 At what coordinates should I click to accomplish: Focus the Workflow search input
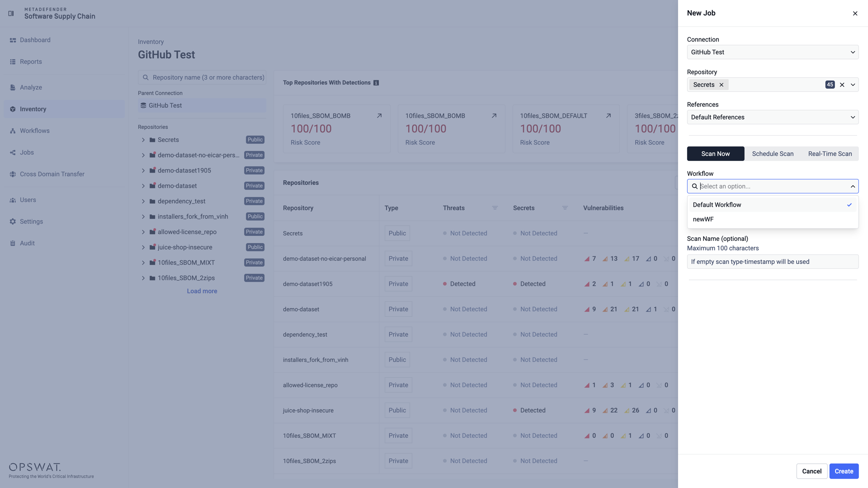pos(773,187)
